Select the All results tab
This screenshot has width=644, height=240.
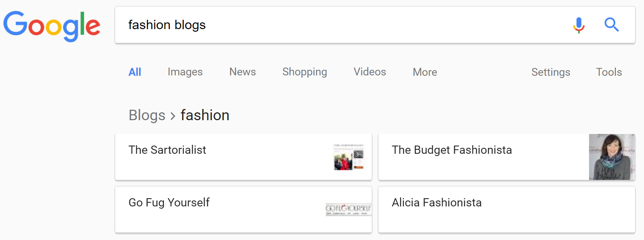135,72
